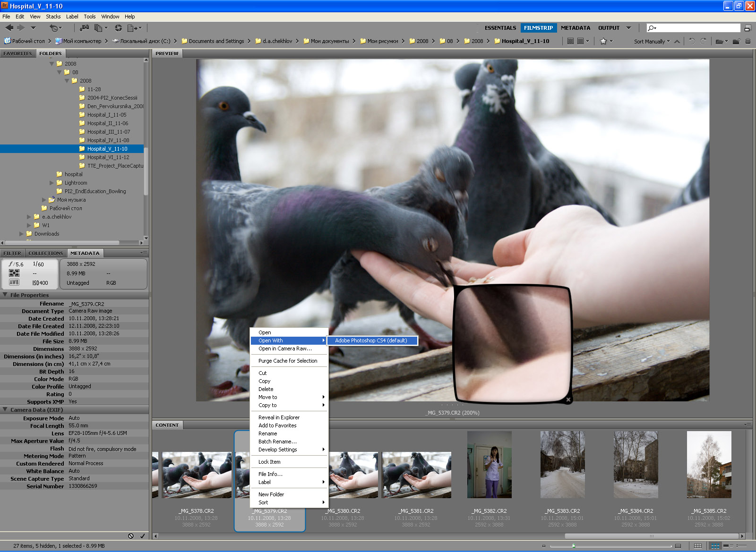Viewport: 756px width, 552px height.
Task: Expand the Lightroom folder in tree
Action: point(52,183)
